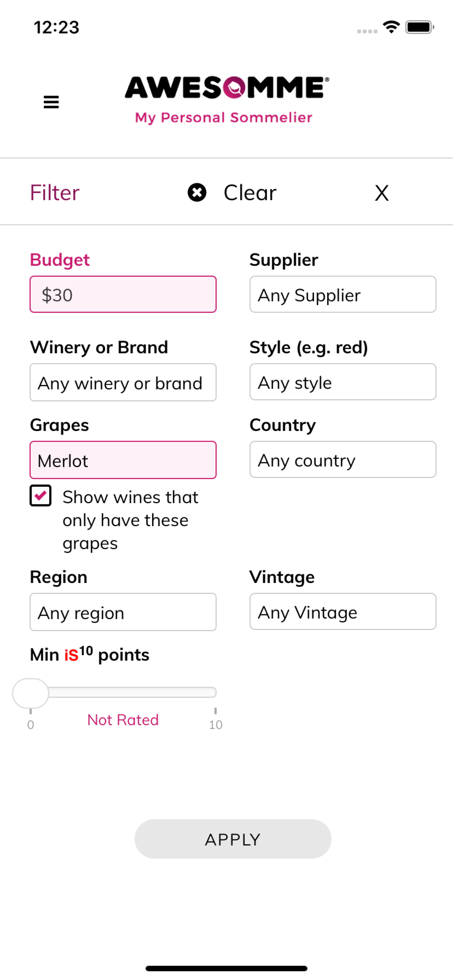The height and width of the screenshot is (980, 453).
Task: Click the Merlot grapes field
Action: click(123, 460)
